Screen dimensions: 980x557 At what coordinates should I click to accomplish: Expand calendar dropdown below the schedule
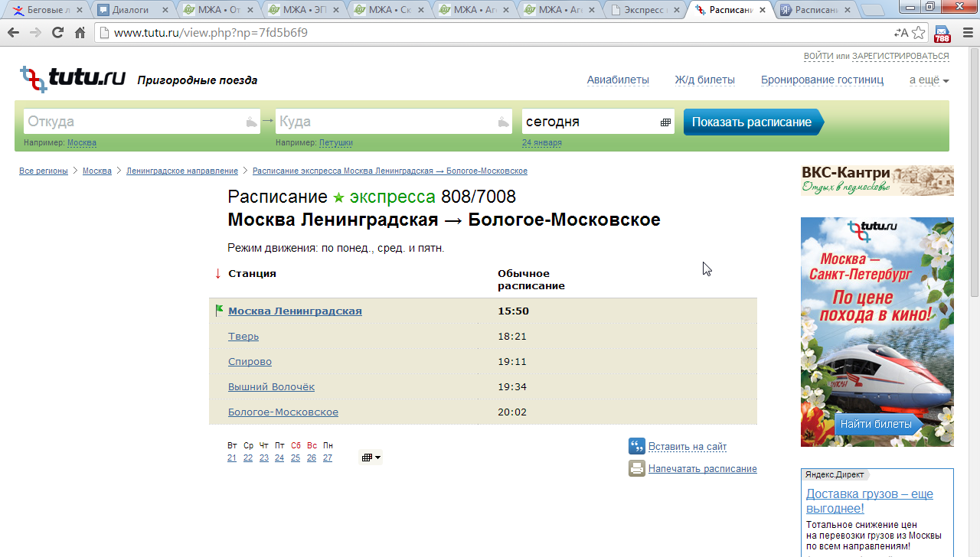(x=371, y=458)
